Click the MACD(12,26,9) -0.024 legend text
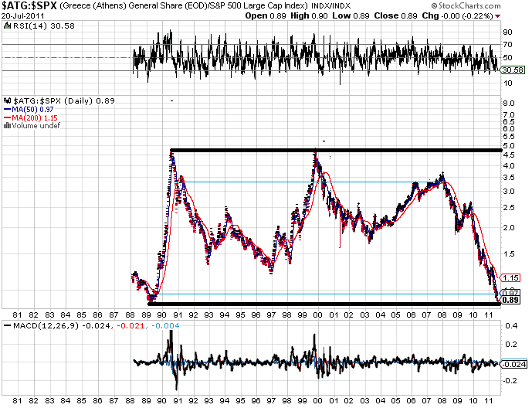532x408 pixels. (62, 326)
